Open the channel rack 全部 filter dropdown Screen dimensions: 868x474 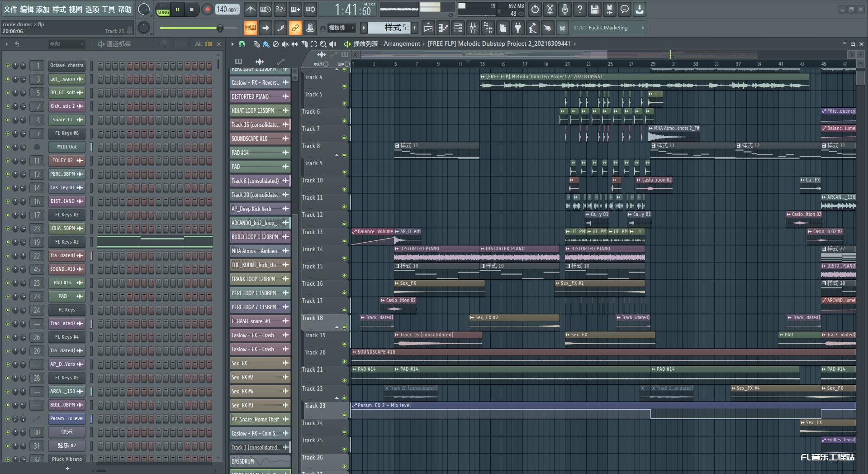pyautogui.click(x=66, y=44)
